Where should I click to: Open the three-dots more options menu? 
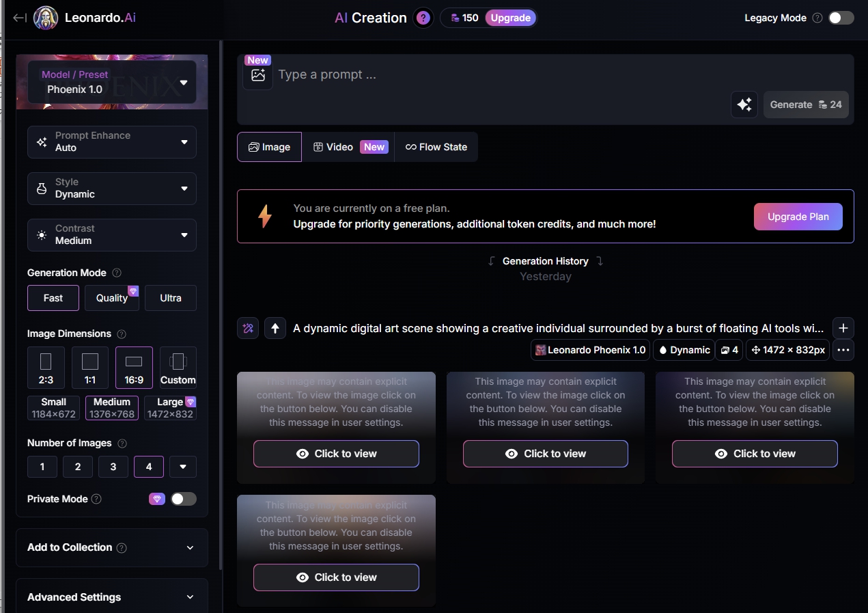pos(843,350)
